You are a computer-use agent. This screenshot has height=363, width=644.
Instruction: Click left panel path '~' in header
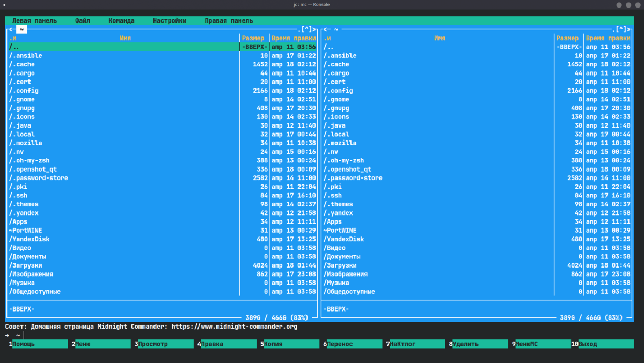coord(22,29)
